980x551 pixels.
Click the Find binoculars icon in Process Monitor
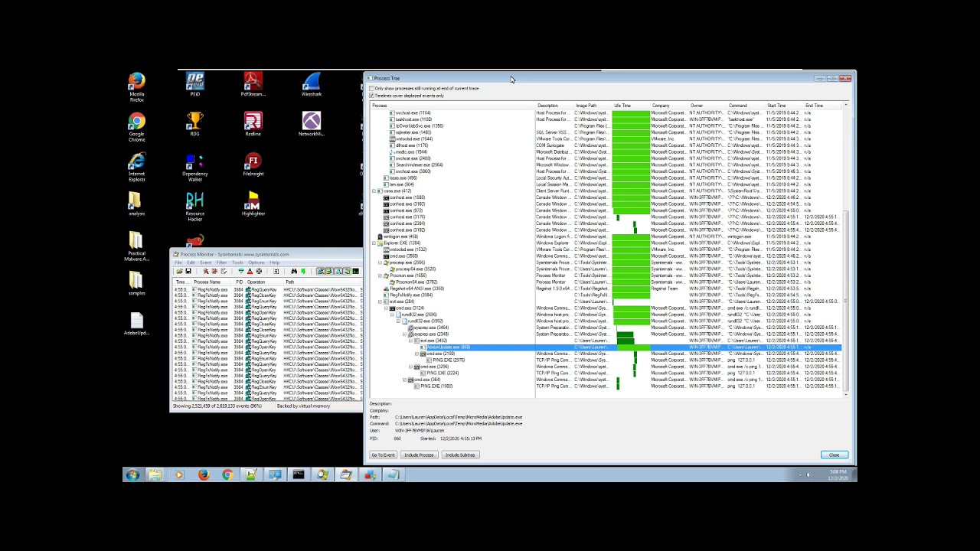pos(294,272)
